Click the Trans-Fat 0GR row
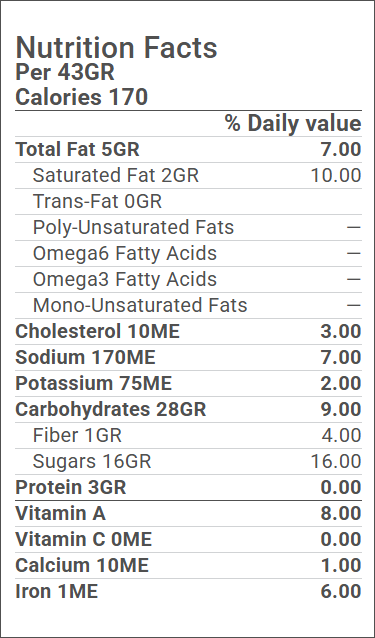This screenshot has height=638, width=375. [188, 201]
